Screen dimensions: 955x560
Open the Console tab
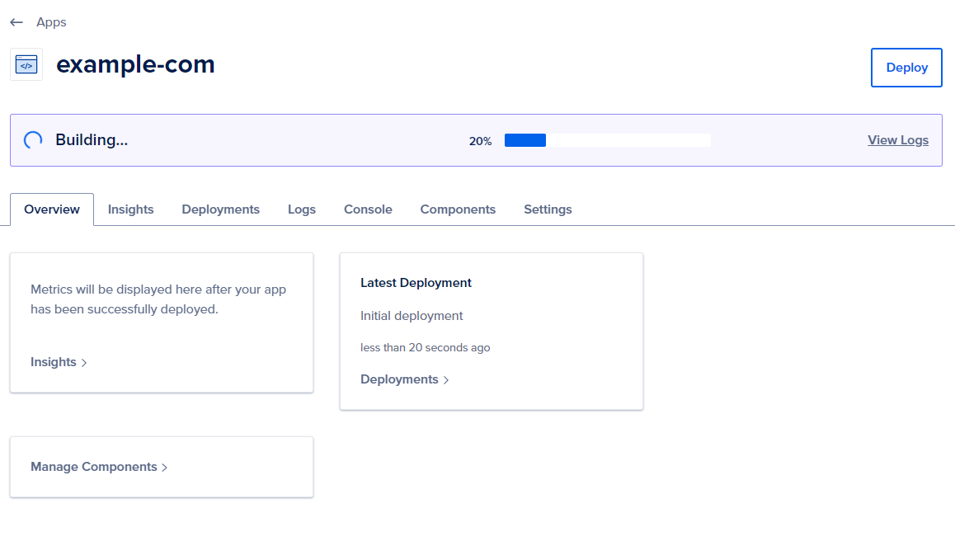coord(368,209)
